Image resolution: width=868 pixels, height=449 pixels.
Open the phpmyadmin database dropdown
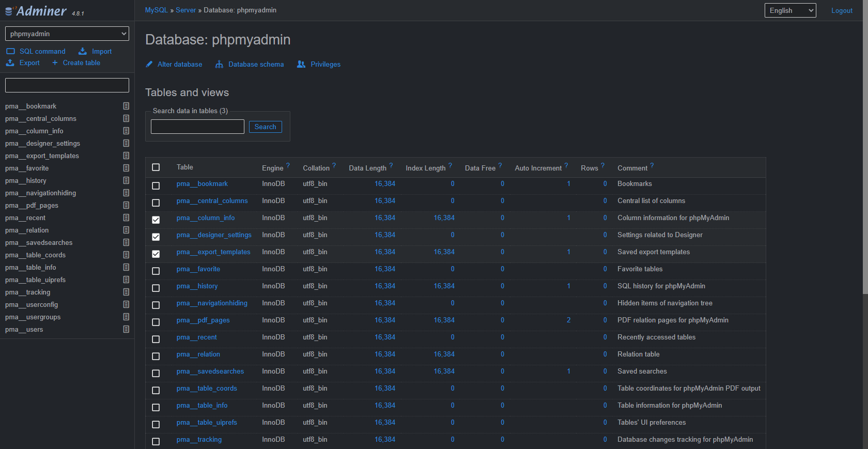click(x=67, y=34)
